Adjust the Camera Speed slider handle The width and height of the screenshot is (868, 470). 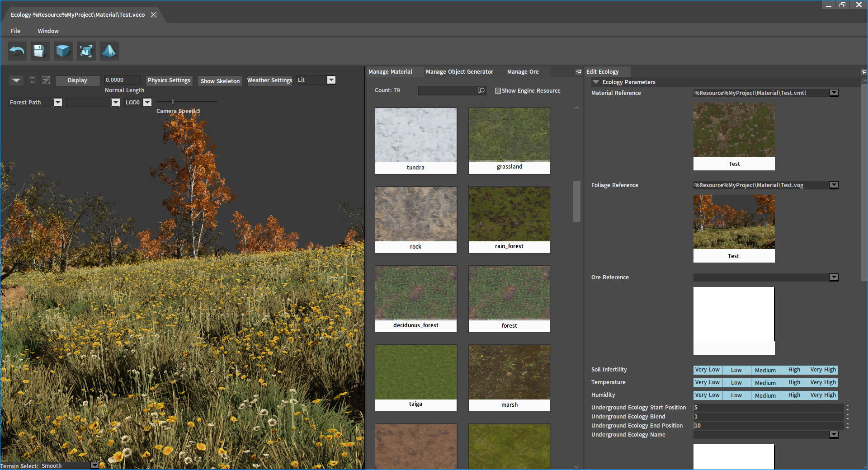(x=173, y=102)
